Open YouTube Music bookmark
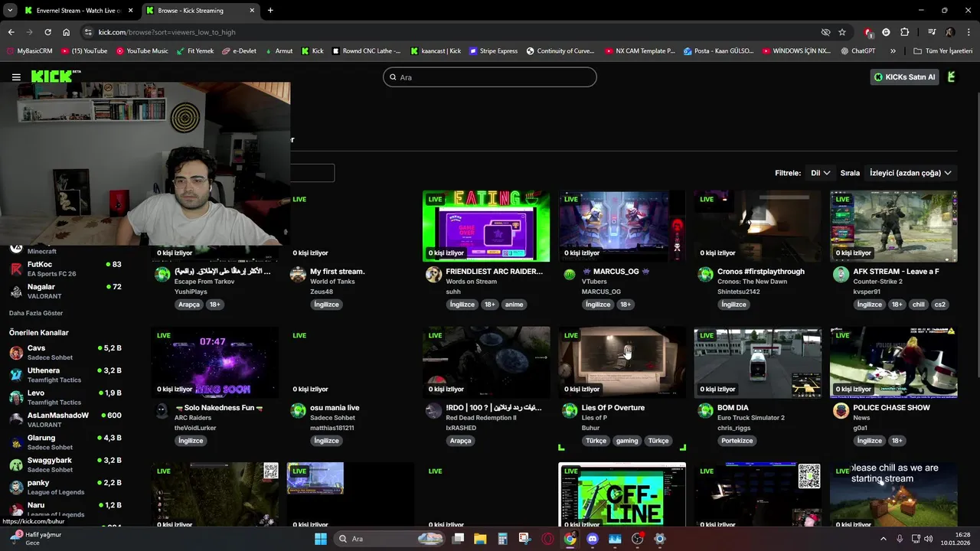Viewport: 980px width, 551px height. coord(142,51)
